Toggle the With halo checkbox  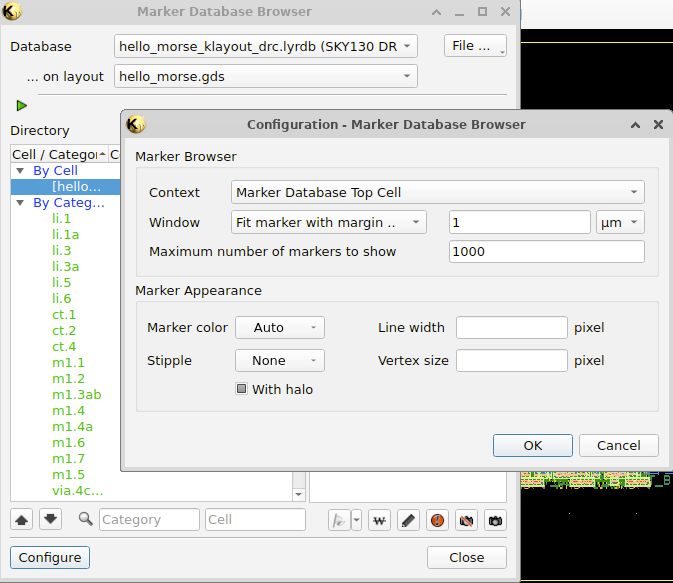pos(241,389)
